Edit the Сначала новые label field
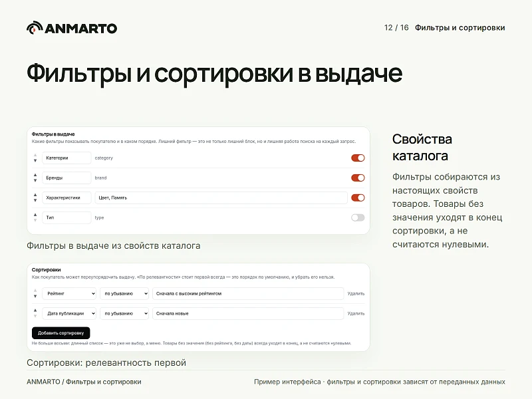Image resolution: width=532 pixels, height=399 pixels. coord(248,313)
